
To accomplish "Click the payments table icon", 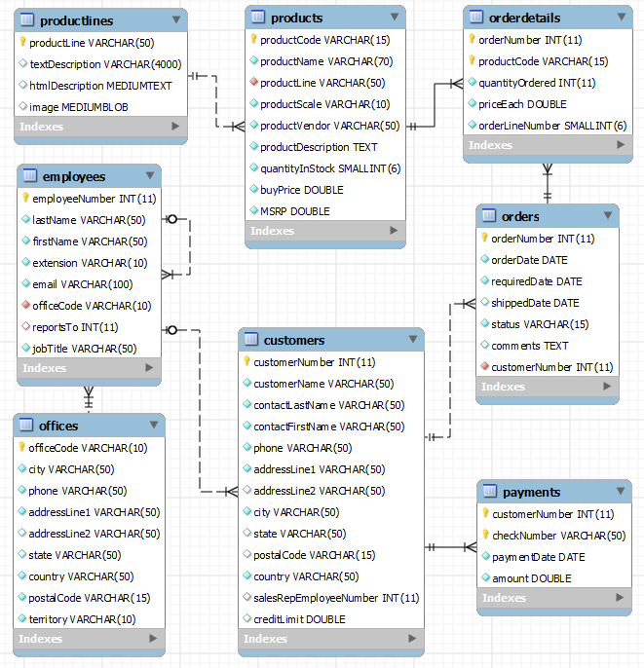I will [x=490, y=491].
